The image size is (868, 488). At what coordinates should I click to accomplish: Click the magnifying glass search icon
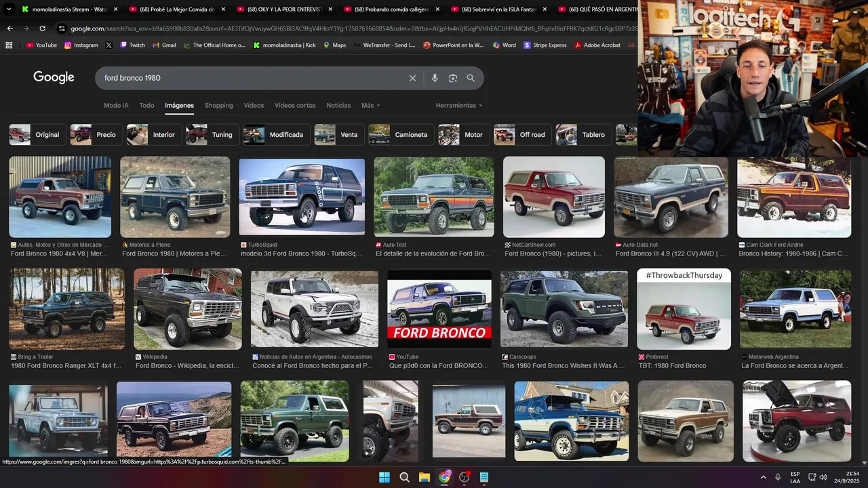(471, 78)
